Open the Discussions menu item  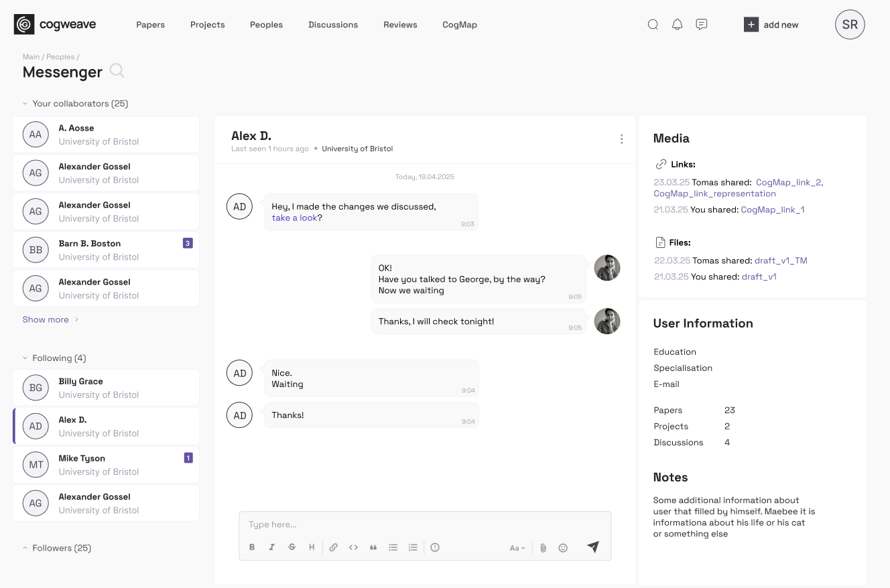pos(333,25)
